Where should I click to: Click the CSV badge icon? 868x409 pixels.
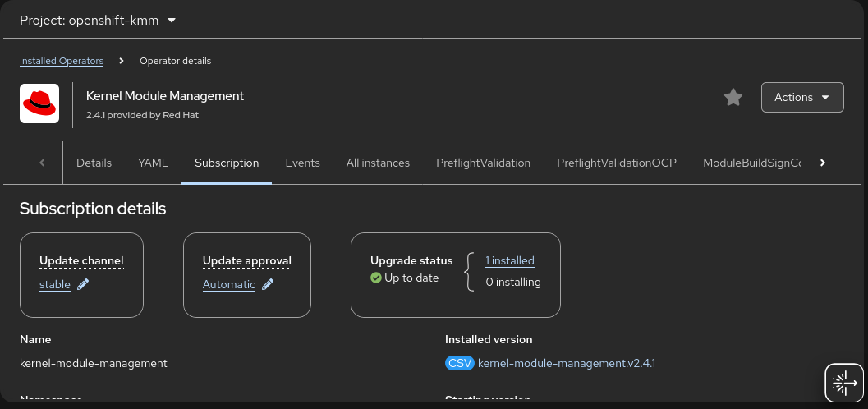pos(459,363)
